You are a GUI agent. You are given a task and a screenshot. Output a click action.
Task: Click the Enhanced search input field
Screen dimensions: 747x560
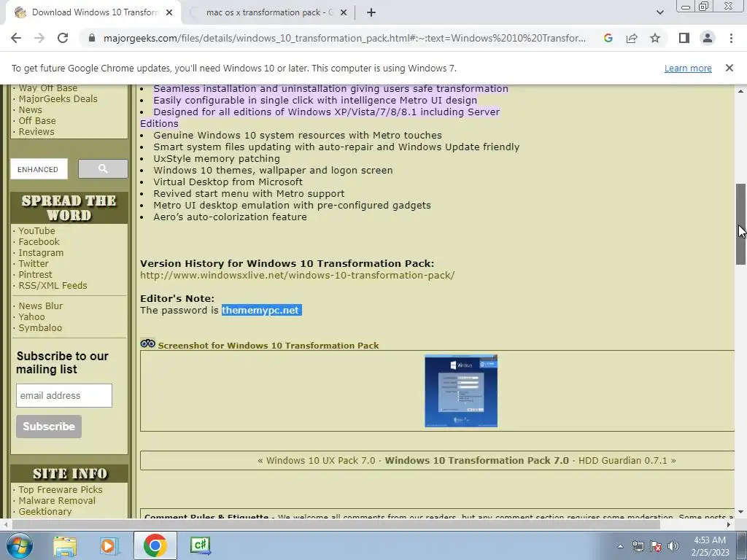tap(39, 169)
